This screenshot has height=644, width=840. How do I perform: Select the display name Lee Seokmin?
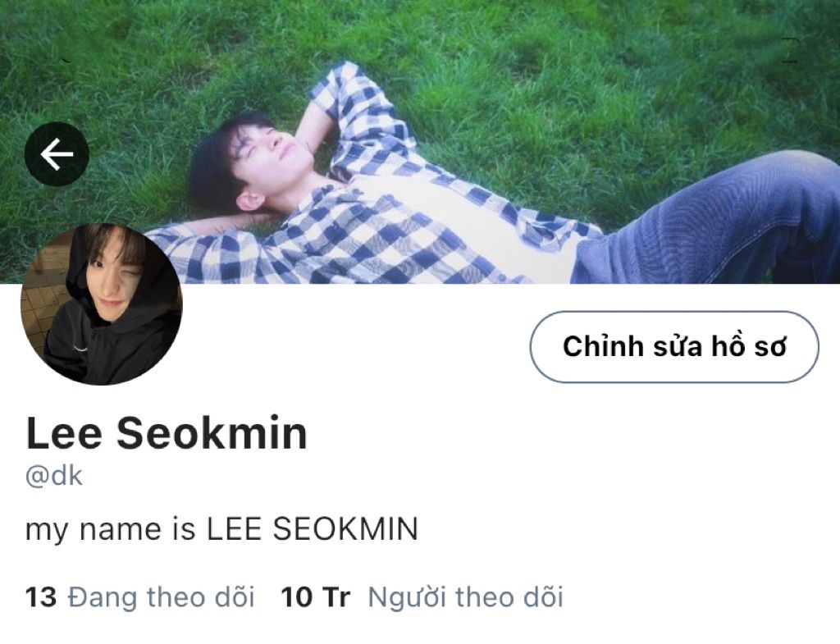coord(167,433)
